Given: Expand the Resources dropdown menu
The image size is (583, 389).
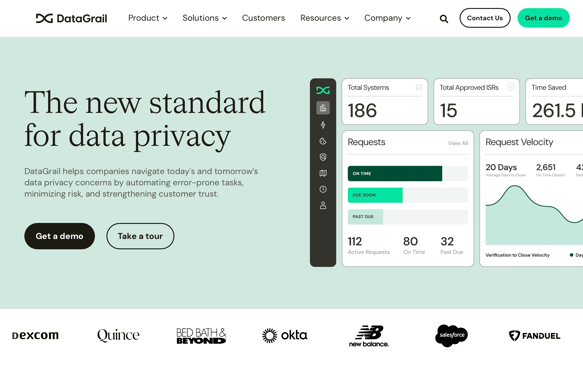Looking at the screenshot, I should pos(325,18).
